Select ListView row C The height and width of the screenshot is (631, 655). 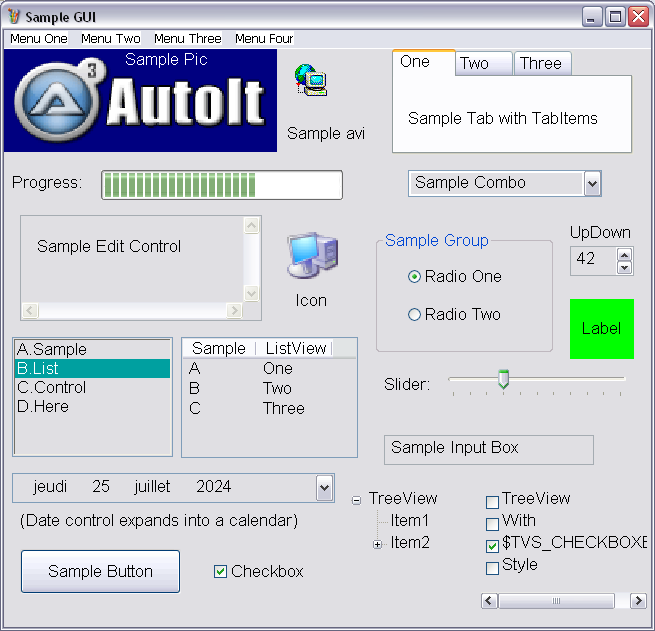(x=269, y=408)
